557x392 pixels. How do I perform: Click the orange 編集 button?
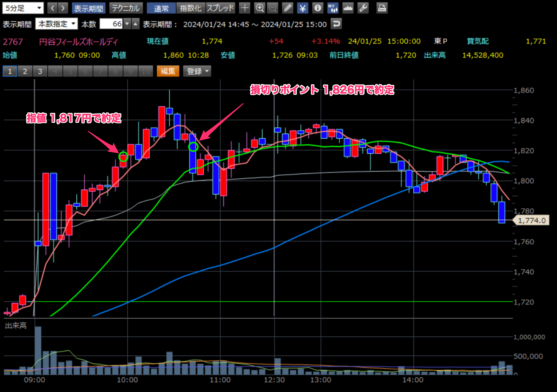click(x=168, y=71)
